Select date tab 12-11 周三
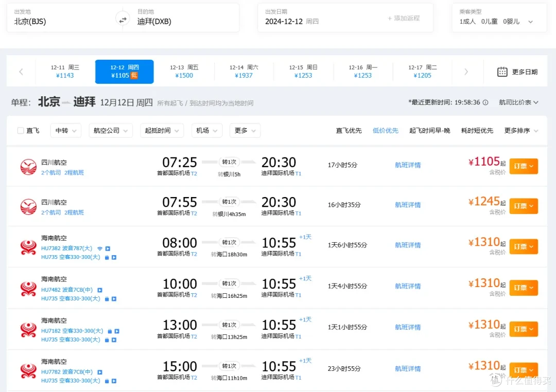 pos(65,72)
